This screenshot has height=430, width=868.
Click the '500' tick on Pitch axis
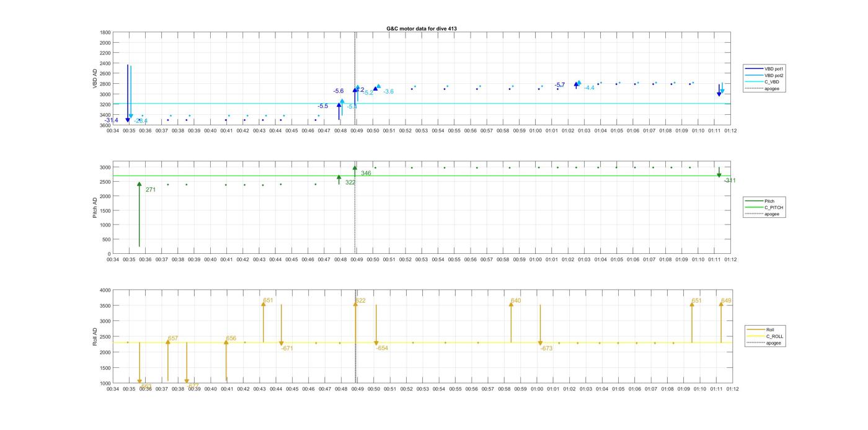point(107,240)
